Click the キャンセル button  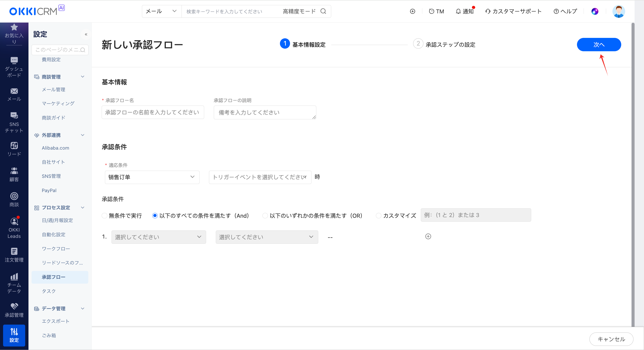click(611, 339)
